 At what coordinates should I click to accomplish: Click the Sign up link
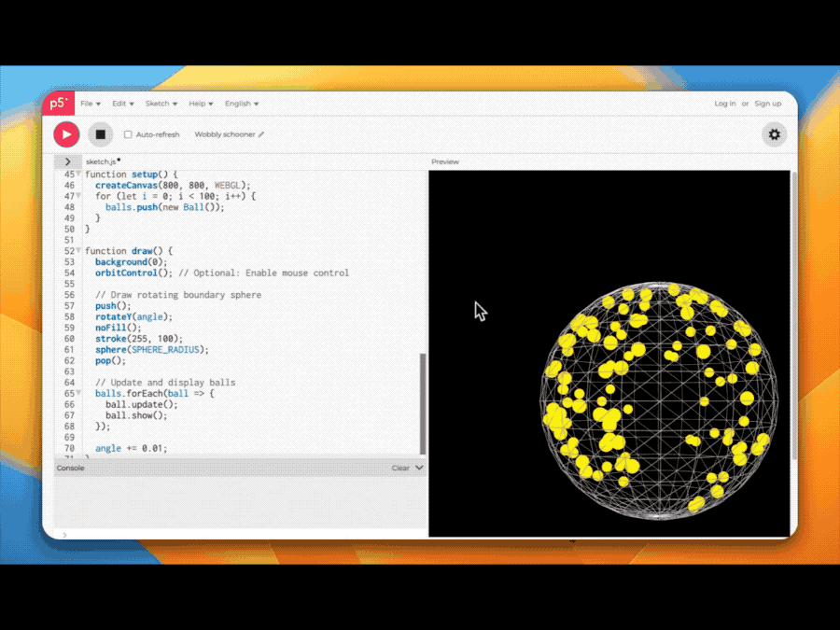(767, 104)
